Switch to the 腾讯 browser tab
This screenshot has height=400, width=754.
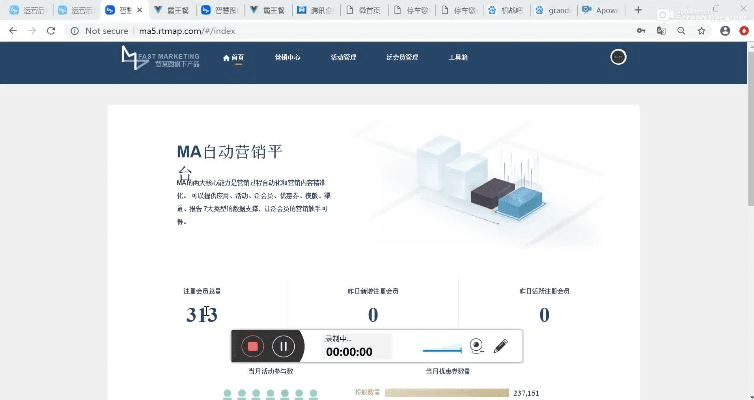[x=316, y=10]
